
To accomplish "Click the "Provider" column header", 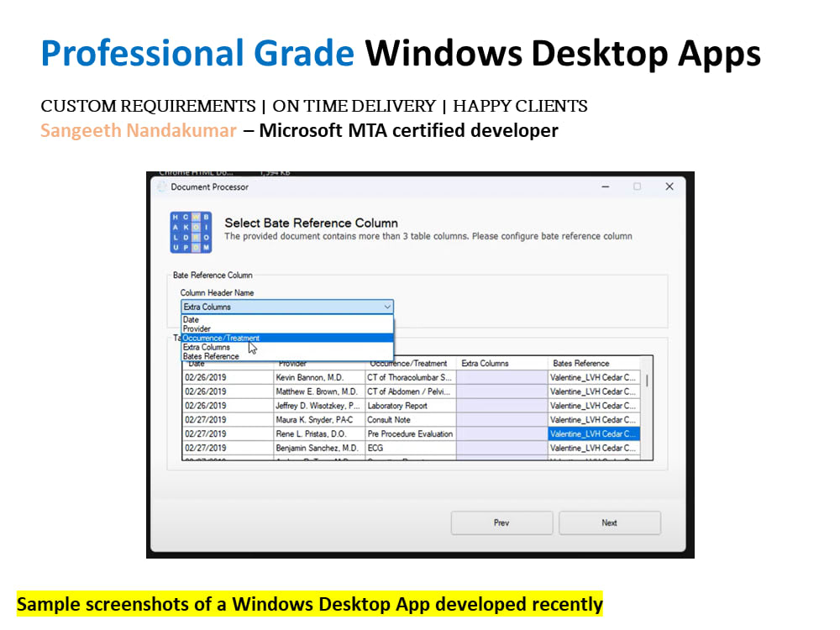I will click(290, 363).
